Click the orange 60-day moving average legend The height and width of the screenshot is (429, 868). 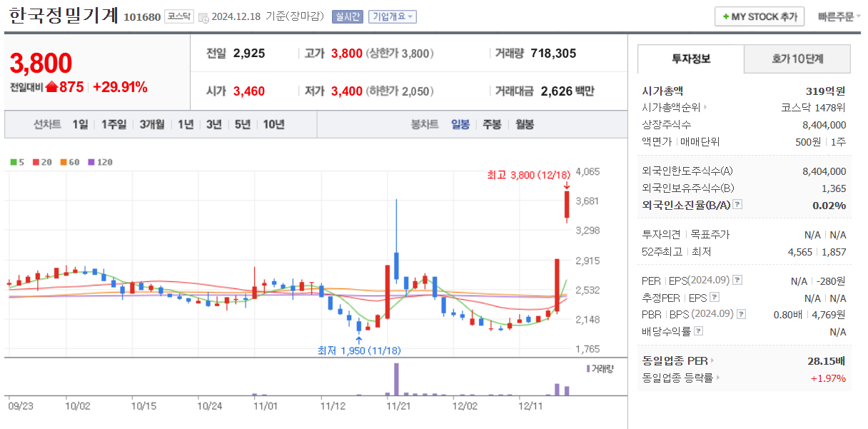click(x=69, y=162)
